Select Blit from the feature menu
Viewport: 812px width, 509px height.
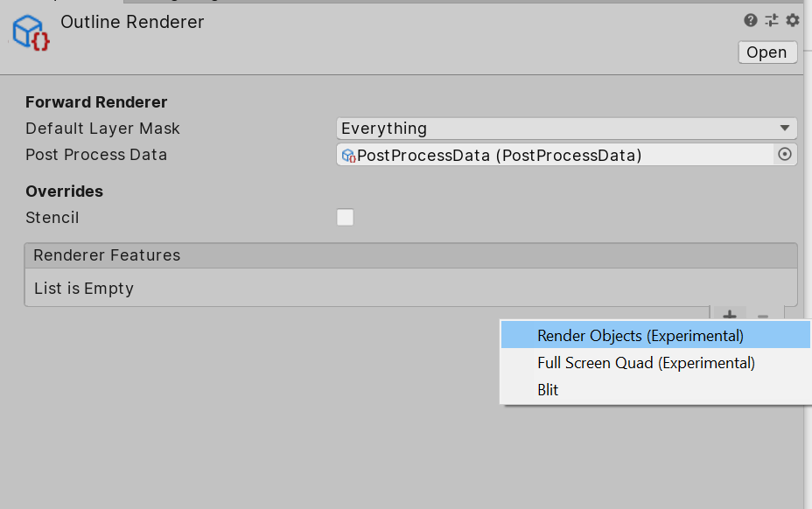(548, 389)
